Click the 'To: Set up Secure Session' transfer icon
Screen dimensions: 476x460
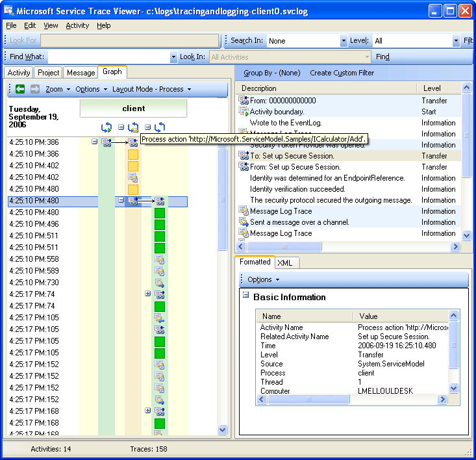tap(244, 156)
